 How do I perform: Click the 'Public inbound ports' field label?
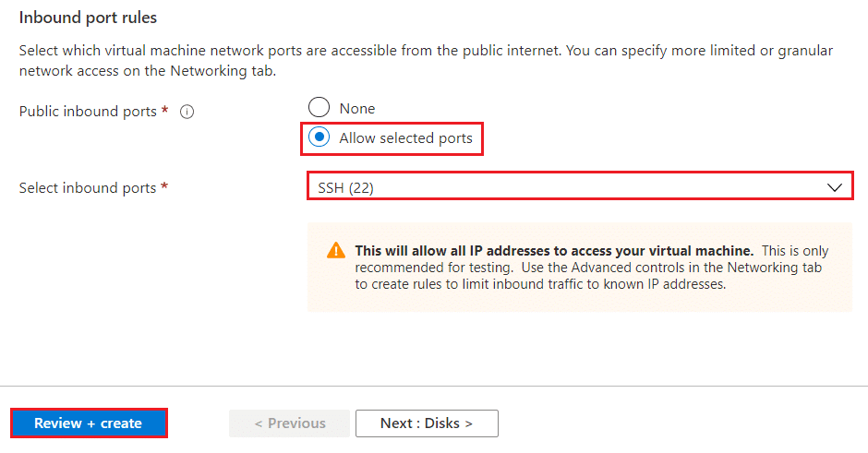[88, 112]
